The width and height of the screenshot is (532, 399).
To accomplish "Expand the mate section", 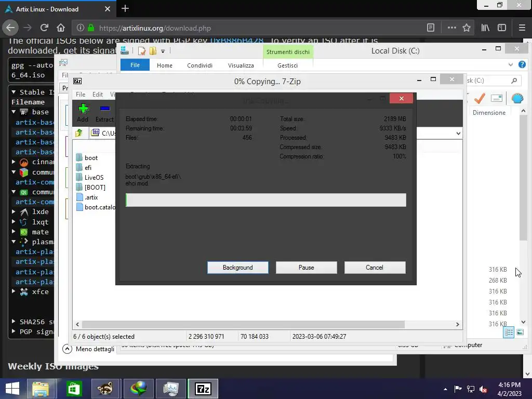I will [x=14, y=232].
